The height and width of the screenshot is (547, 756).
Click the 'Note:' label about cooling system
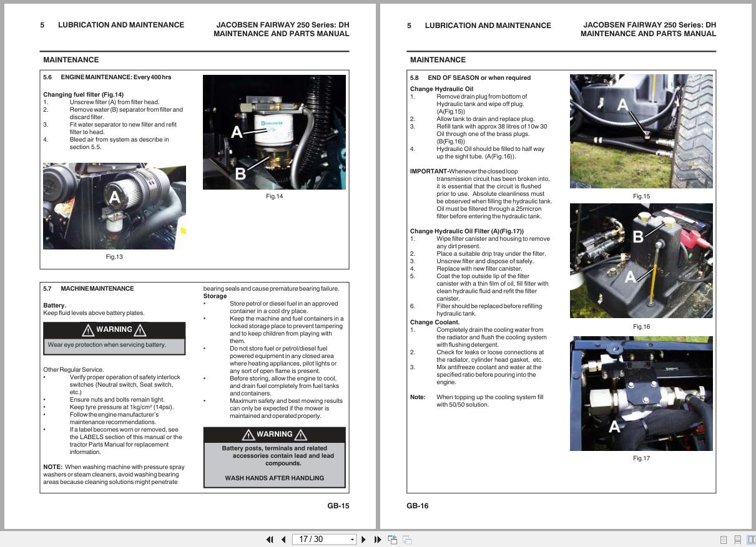[418, 397]
